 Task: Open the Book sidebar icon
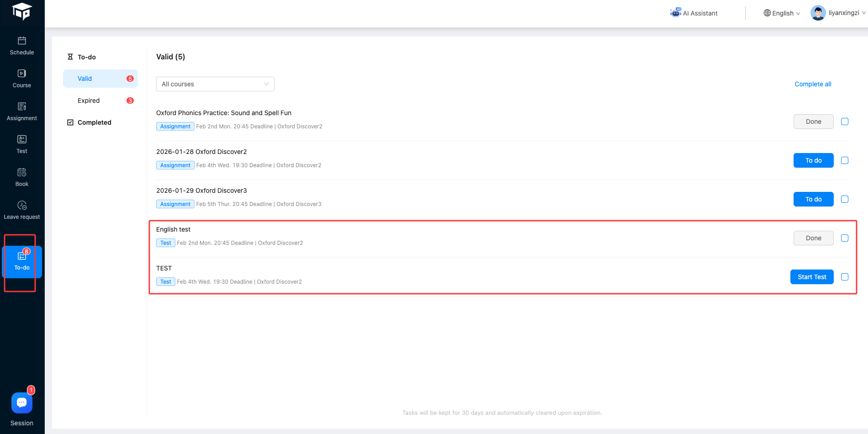pyautogui.click(x=22, y=173)
